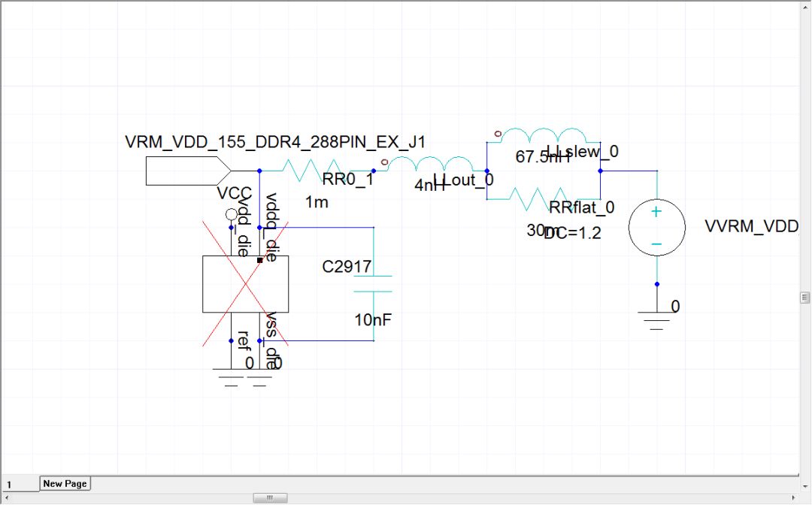812x505 pixels.
Task: Click the DC=1.2 source value label
Action: tap(572, 233)
